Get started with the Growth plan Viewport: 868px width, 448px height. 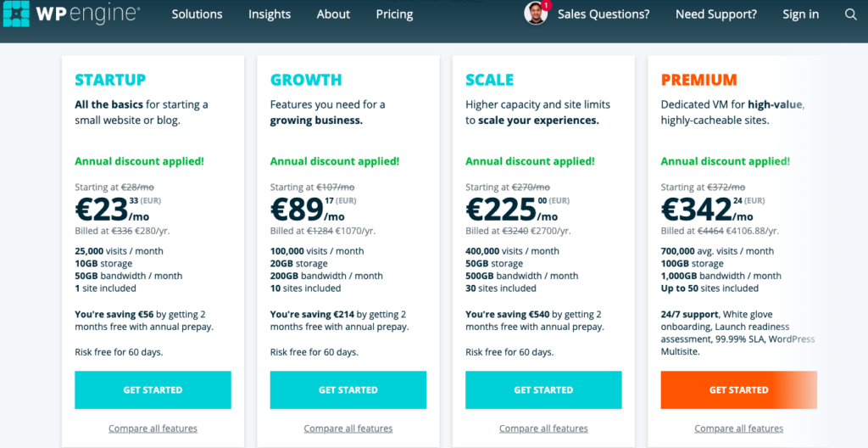coord(348,389)
